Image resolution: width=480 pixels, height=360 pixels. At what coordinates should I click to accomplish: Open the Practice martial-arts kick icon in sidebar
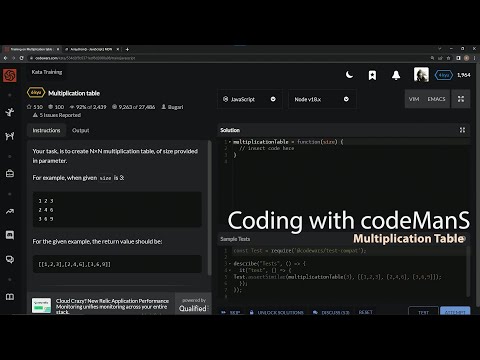point(10,112)
